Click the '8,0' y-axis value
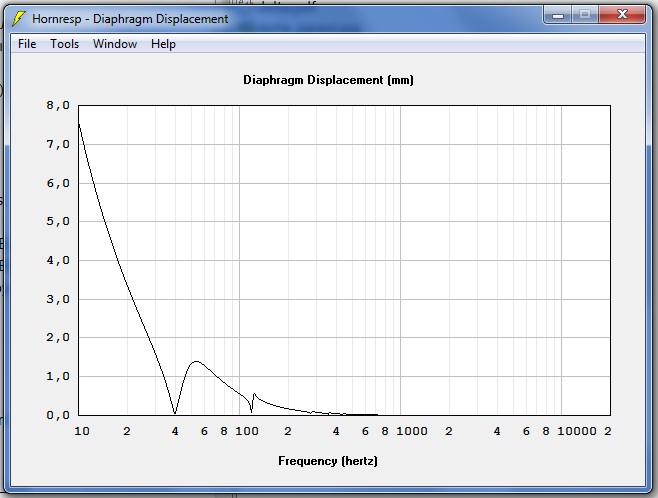The height and width of the screenshot is (498, 658). click(58, 105)
